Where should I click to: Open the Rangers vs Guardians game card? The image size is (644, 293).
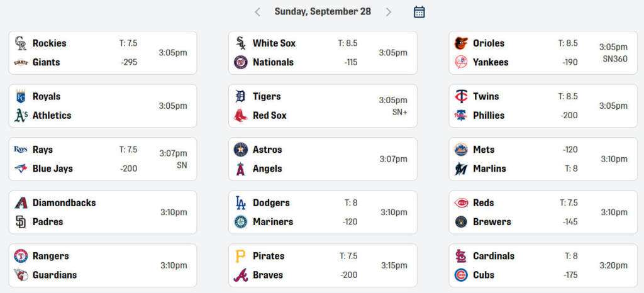[x=103, y=265]
